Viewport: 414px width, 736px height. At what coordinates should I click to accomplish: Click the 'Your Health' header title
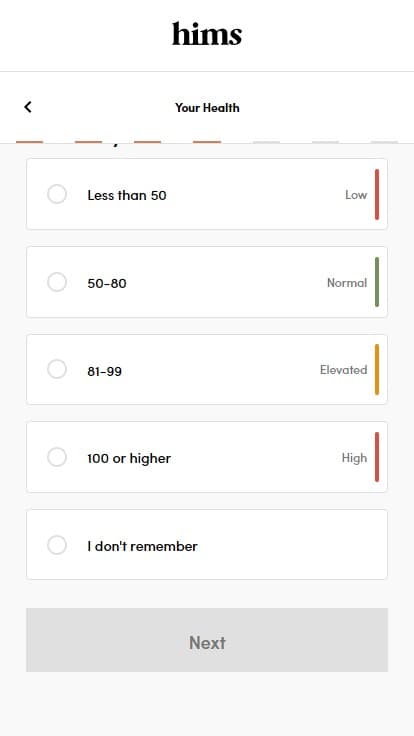pos(207,107)
